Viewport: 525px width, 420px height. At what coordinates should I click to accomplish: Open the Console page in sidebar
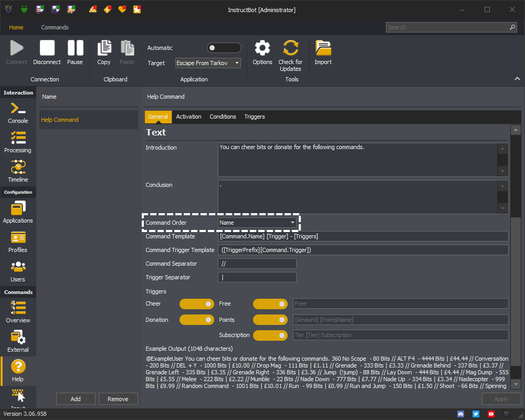18,113
